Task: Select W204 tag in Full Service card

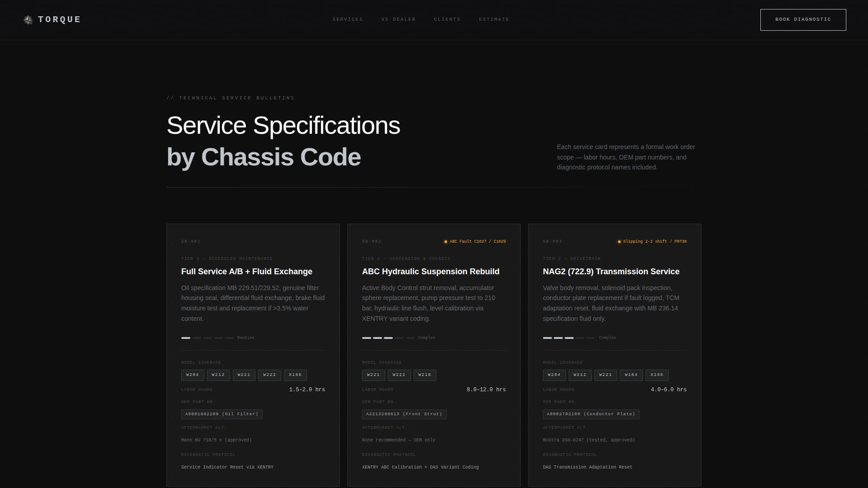Action: (x=193, y=375)
